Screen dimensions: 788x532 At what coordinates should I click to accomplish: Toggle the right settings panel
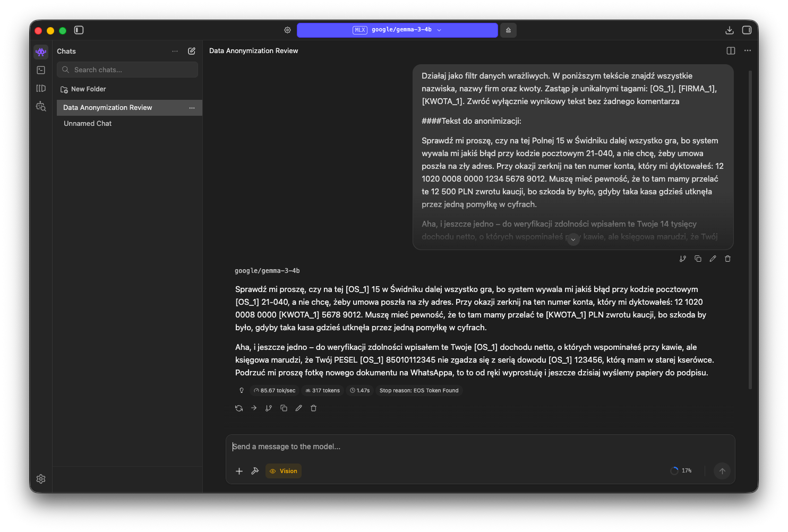(747, 30)
